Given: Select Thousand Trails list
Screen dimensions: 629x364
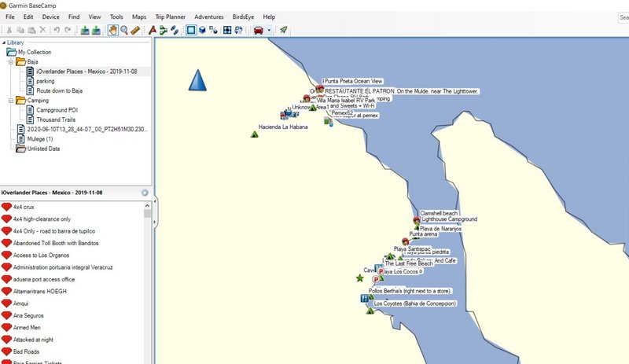Looking at the screenshot, I should (x=56, y=119).
